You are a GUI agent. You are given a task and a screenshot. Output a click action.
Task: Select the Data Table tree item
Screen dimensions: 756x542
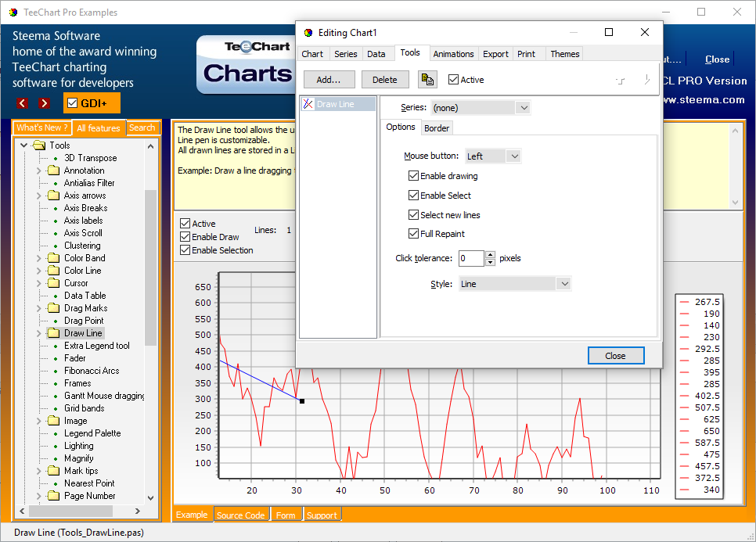(85, 296)
